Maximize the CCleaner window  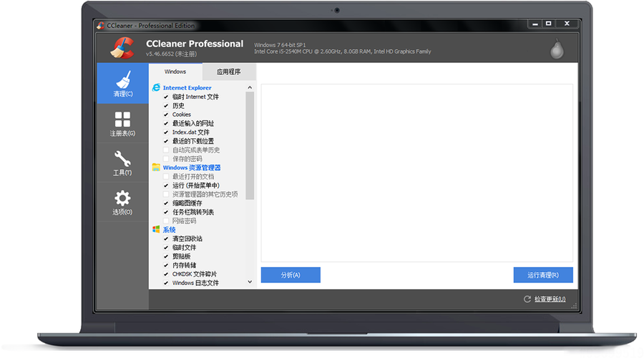[548, 24]
